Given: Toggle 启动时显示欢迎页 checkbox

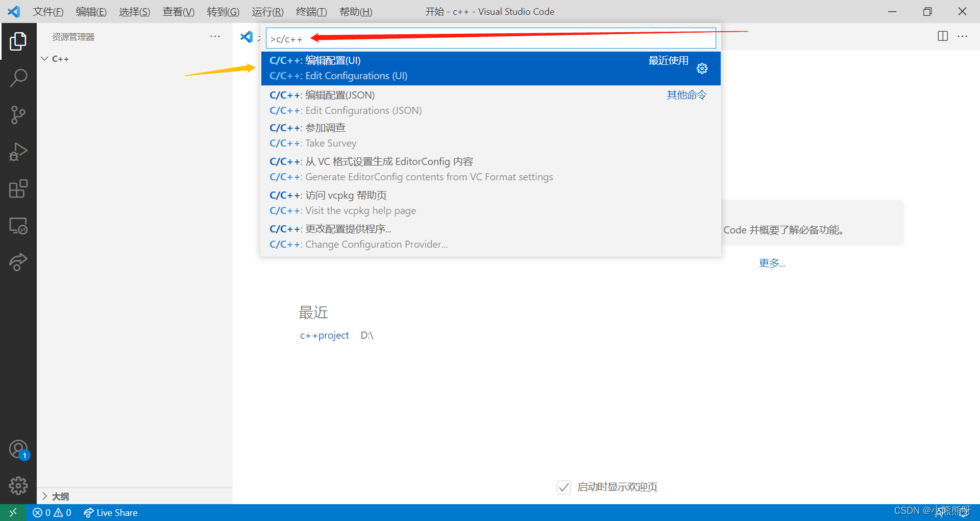Looking at the screenshot, I should coord(563,487).
